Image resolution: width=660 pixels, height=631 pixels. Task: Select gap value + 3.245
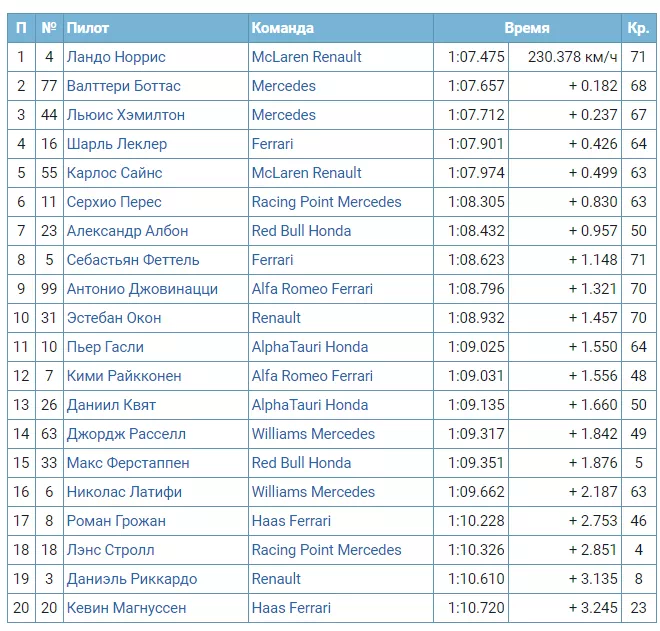[593, 608]
